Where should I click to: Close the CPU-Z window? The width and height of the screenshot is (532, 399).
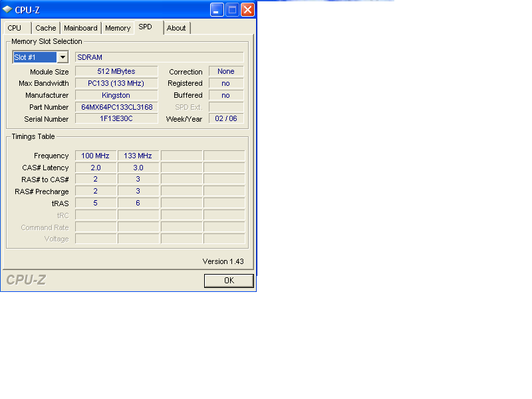click(247, 9)
